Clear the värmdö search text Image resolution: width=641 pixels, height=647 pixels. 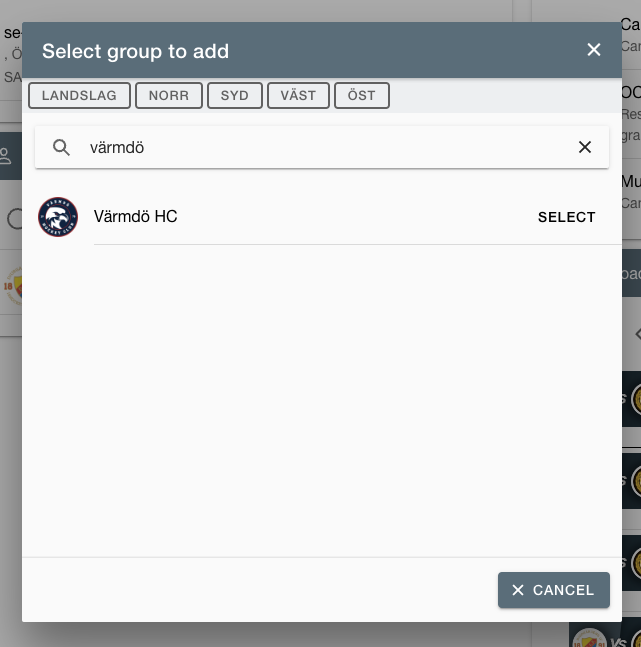pos(584,147)
